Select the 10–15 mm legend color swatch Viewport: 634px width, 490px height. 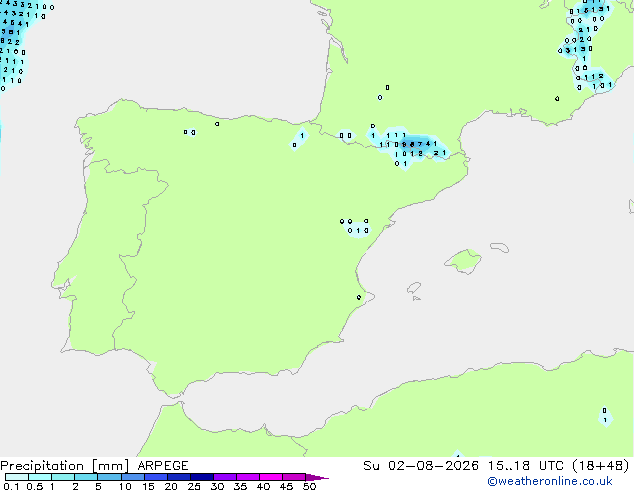pyautogui.click(x=132, y=477)
